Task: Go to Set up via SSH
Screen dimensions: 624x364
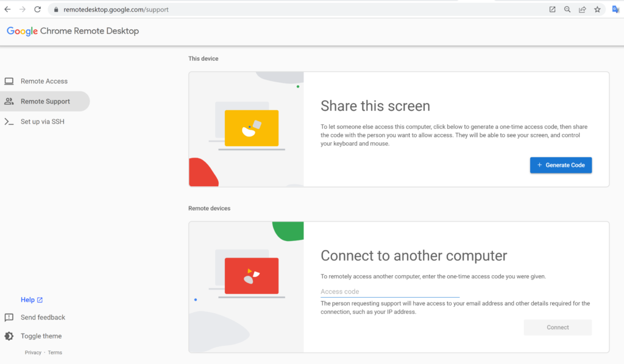Action: tap(43, 122)
